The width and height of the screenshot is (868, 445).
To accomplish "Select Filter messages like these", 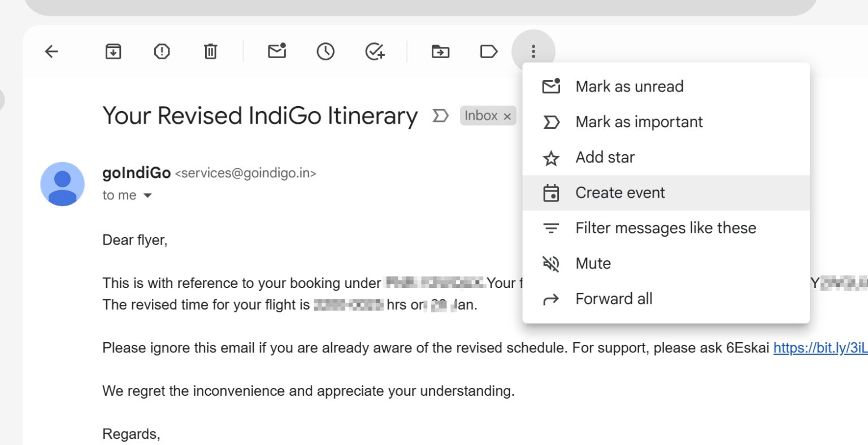I will pos(666,228).
